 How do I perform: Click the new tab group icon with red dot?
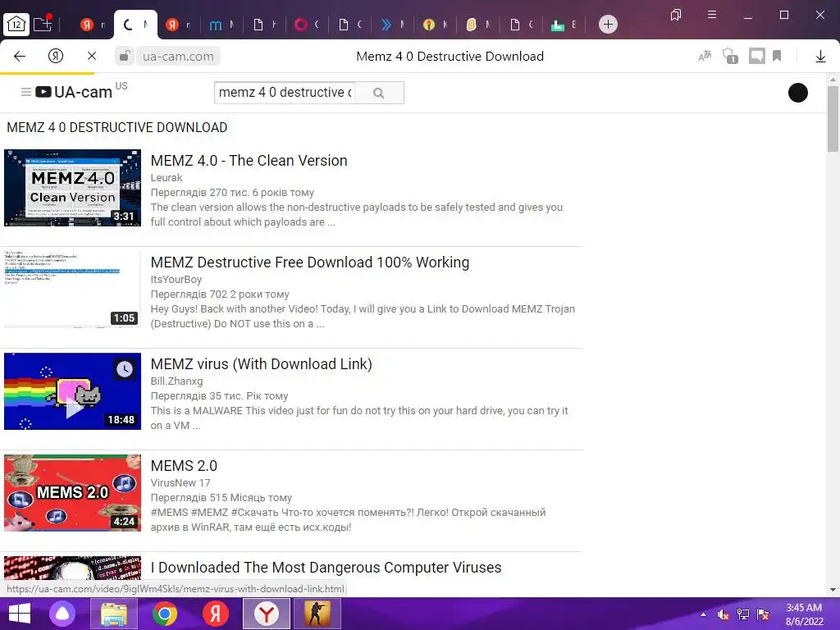coord(43,24)
